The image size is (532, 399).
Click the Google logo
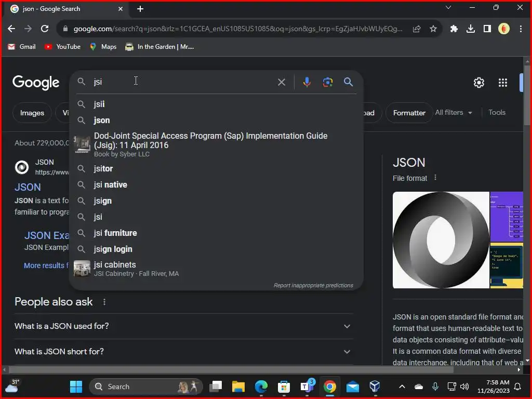(x=36, y=83)
